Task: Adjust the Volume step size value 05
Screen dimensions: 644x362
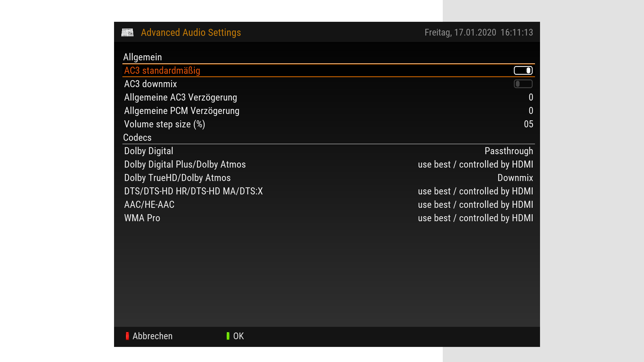Action: tap(528, 124)
